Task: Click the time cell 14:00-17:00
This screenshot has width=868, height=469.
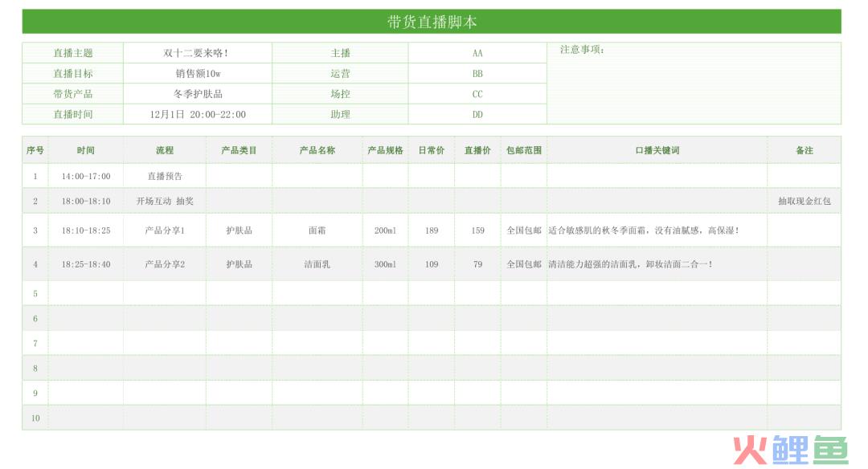Action: pyautogui.click(x=86, y=176)
